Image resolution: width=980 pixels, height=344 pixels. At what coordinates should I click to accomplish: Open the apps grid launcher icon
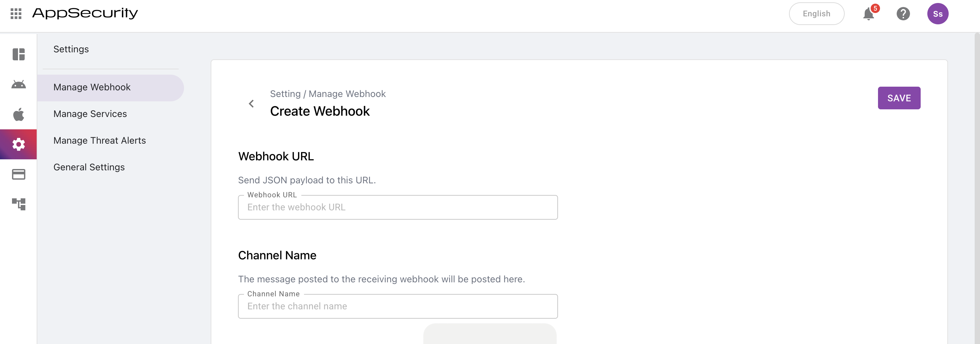click(16, 14)
